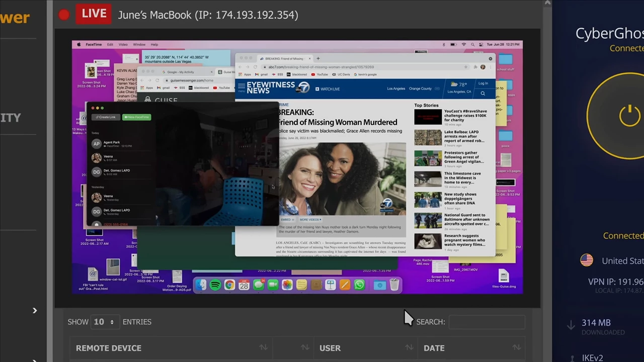
Task: Open Google Chrome from the dock
Action: coord(229,285)
